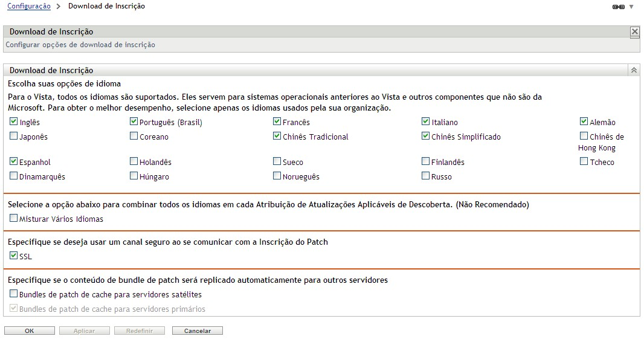This screenshot has width=644, height=339.
Task: Uncheck the Italiano checkbox
Action: [x=425, y=121]
